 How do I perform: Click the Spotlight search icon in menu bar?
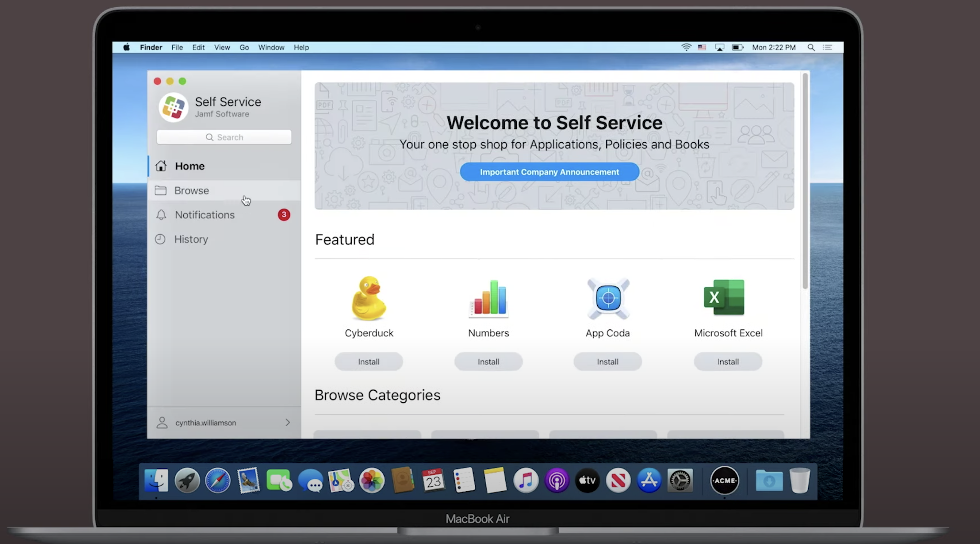811,47
